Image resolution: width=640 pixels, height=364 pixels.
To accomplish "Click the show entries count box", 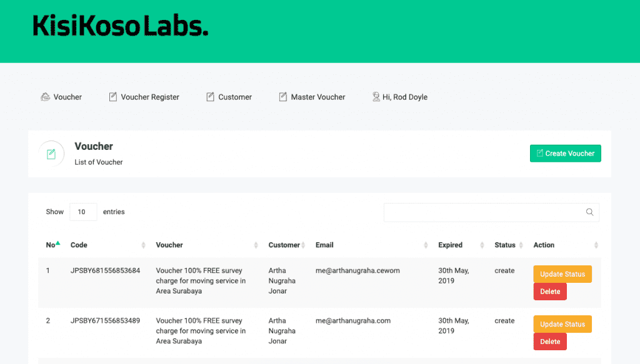I will [83, 212].
